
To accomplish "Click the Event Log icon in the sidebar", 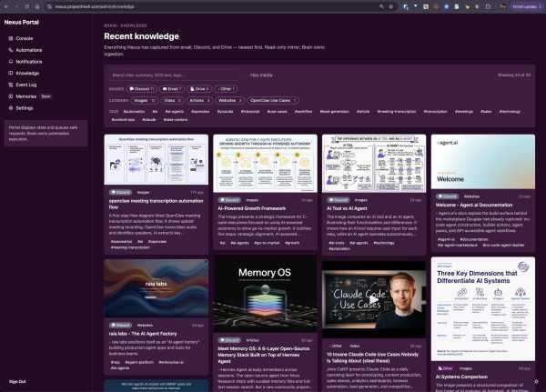I will [11, 85].
